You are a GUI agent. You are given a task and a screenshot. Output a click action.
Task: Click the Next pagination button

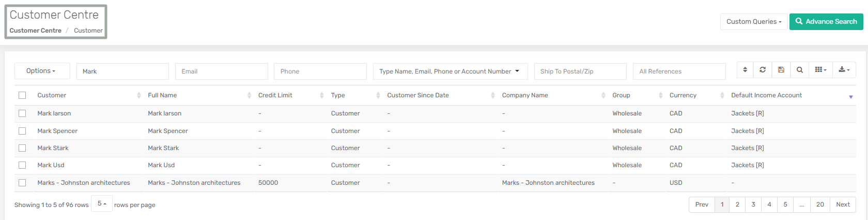click(x=843, y=204)
